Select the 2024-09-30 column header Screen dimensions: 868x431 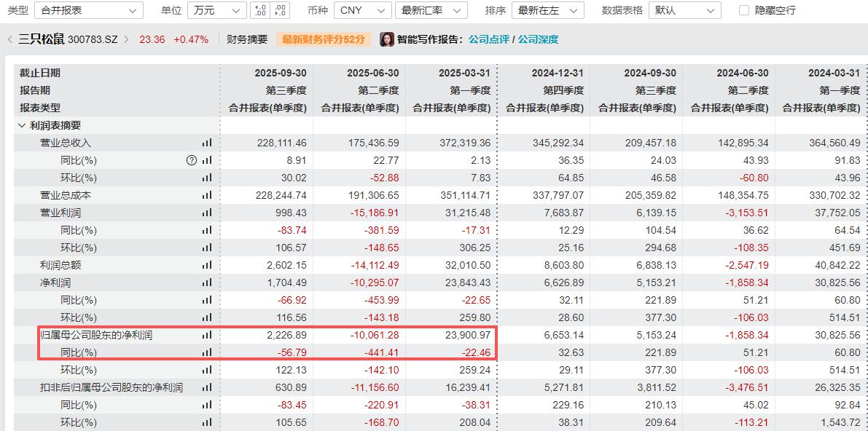[x=650, y=73]
